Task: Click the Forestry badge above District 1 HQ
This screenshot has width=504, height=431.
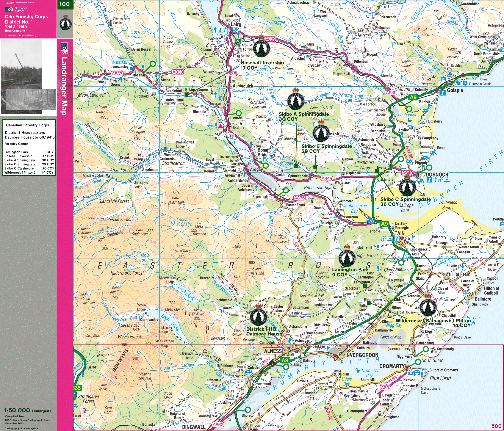Action: tap(258, 315)
